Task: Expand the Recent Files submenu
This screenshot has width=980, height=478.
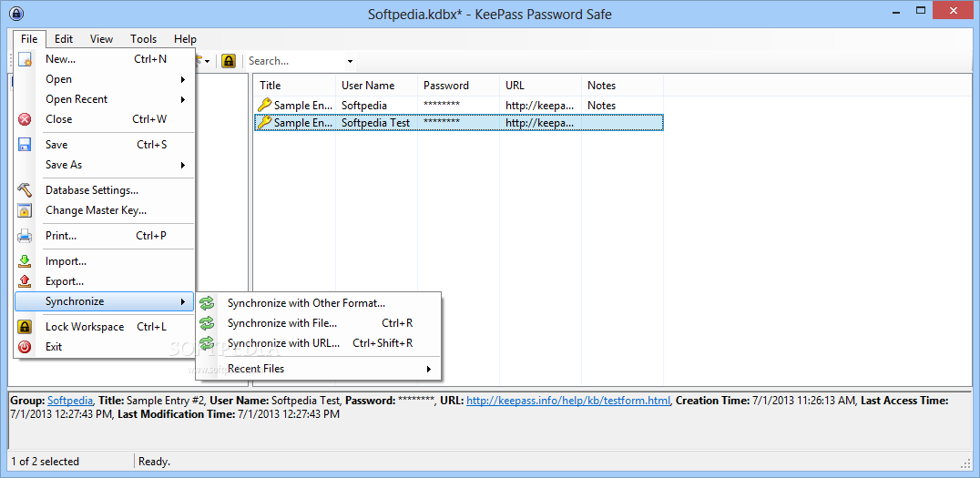Action: tap(429, 369)
